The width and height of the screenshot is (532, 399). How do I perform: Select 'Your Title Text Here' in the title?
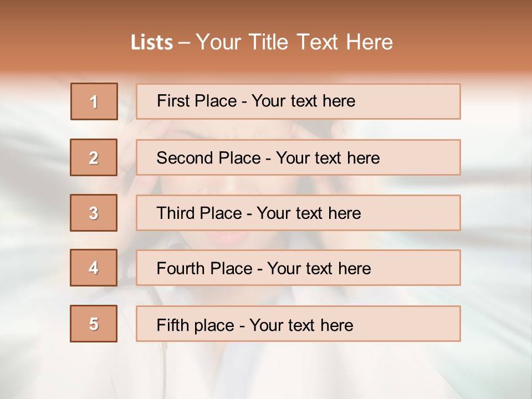coord(294,42)
